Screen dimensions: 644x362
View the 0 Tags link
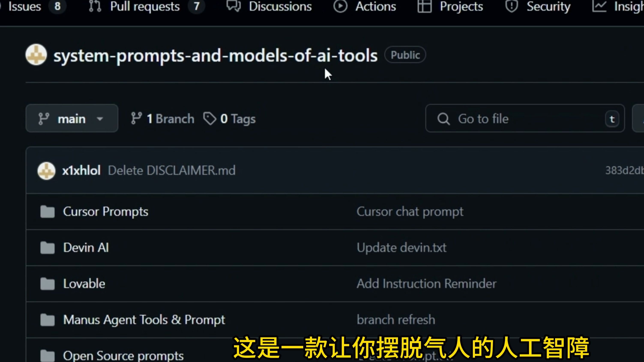point(229,118)
